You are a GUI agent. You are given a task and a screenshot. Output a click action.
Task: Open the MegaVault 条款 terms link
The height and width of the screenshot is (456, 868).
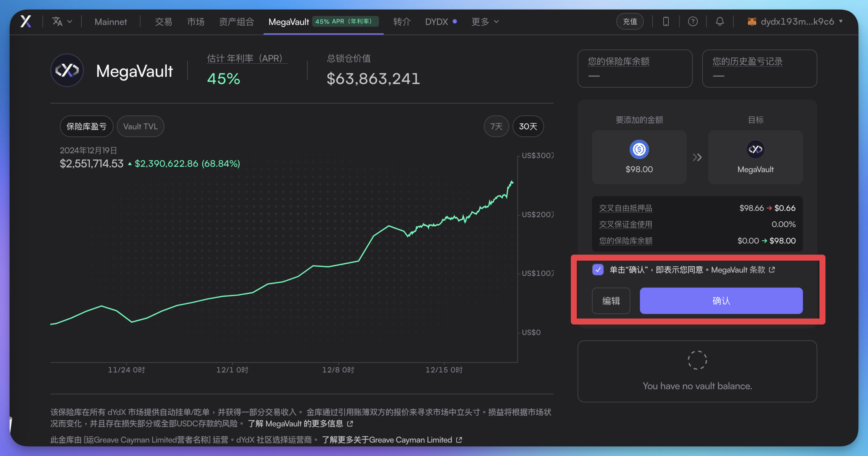[x=743, y=270]
